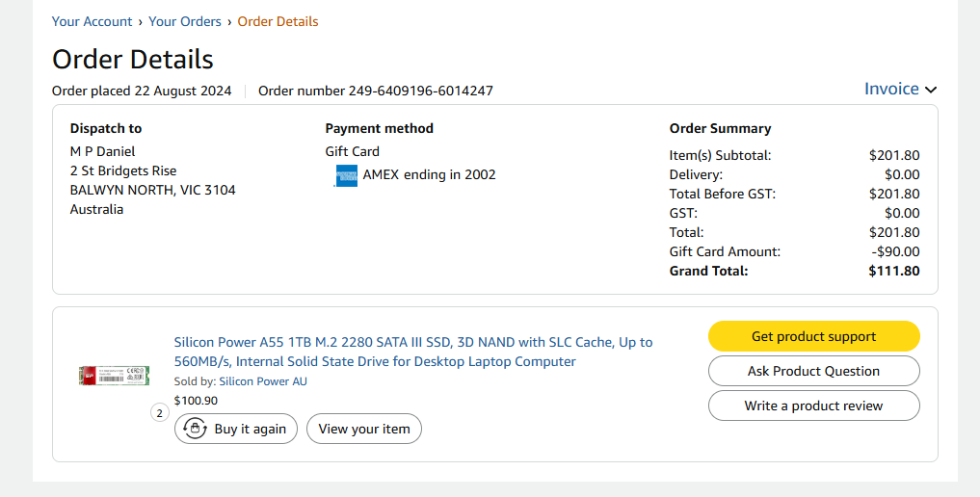Click the order number 249-6409196-6014247
Viewport: 980px width, 497px height.
pos(376,92)
